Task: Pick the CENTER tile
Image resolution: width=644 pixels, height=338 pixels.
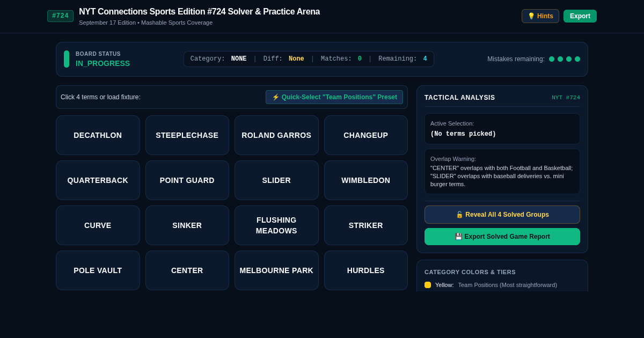Action: pyautogui.click(x=187, y=270)
